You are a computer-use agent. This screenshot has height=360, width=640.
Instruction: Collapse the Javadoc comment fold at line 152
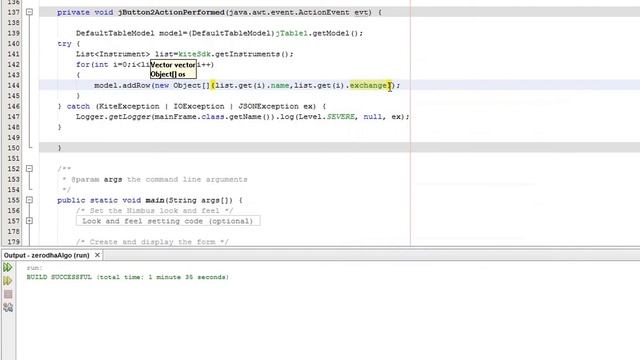point(29,169)
